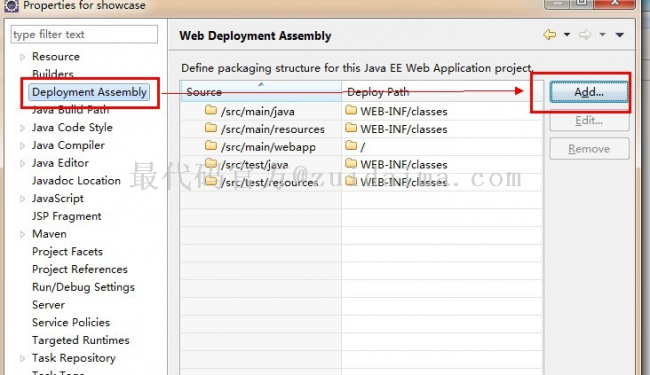The image size is (650, 375).
Task: Click the WEB-INF/classes cell for /src/main/java
Action: click(442, 111)
